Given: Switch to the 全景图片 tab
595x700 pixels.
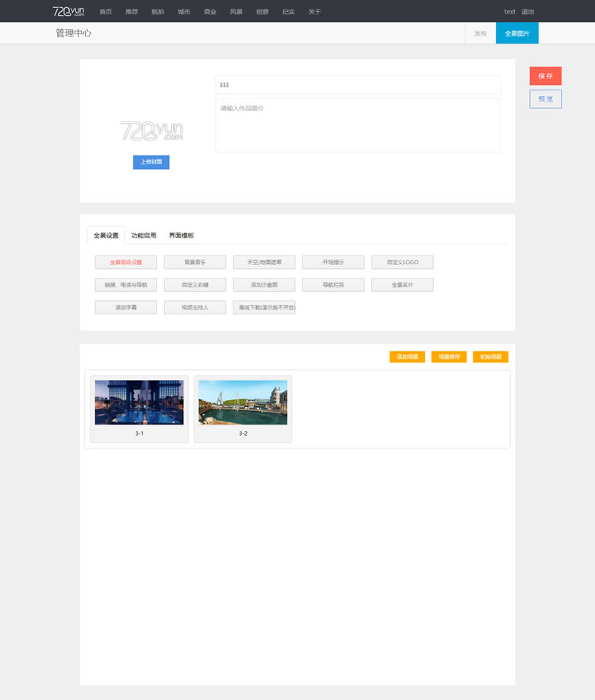Looking at the screenshot, I should pyautogui.click(x=517, y=33).
